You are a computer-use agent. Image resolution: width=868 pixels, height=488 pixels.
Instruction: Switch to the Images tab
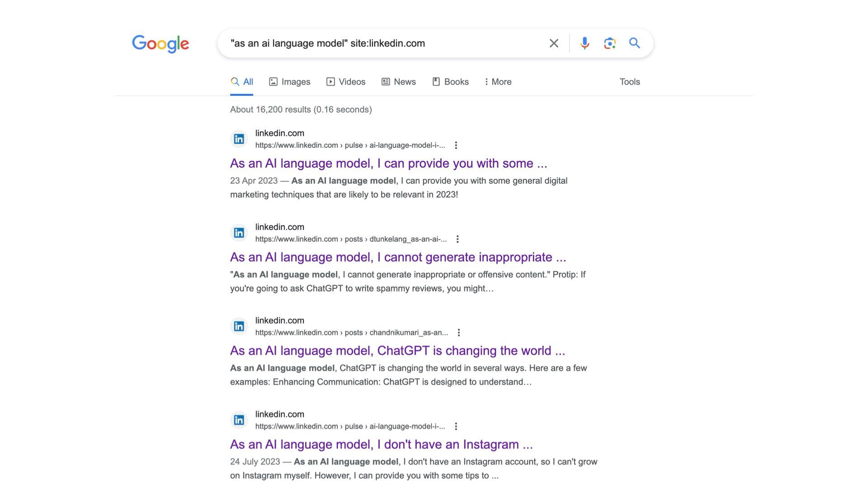290,82
